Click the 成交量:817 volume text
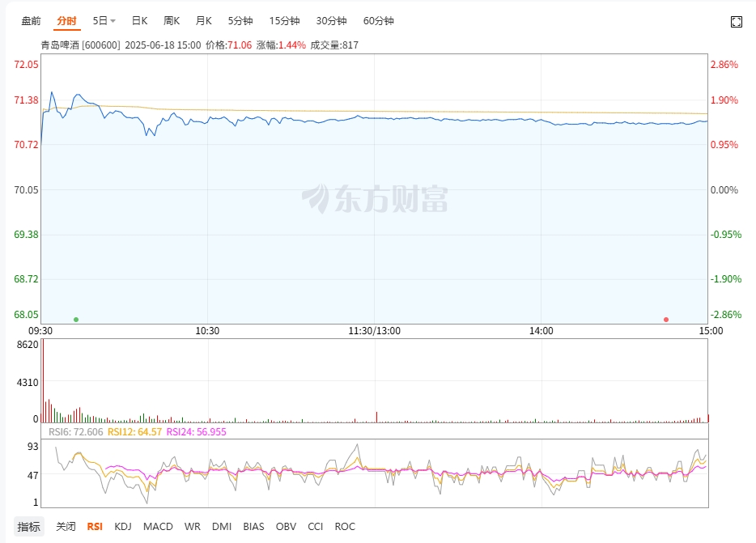Viewport: 756px width, 543px height. [334, 45]
